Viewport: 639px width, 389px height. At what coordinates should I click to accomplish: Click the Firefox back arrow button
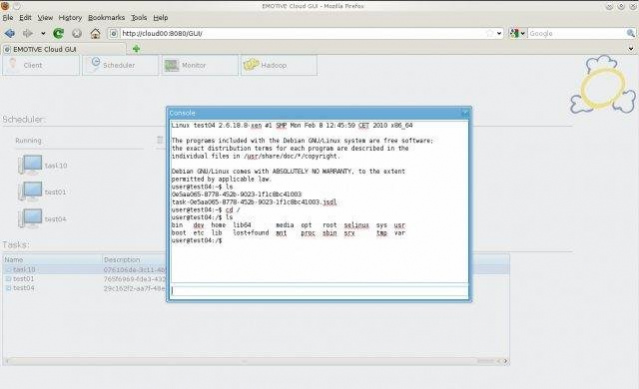click(10, 33)
